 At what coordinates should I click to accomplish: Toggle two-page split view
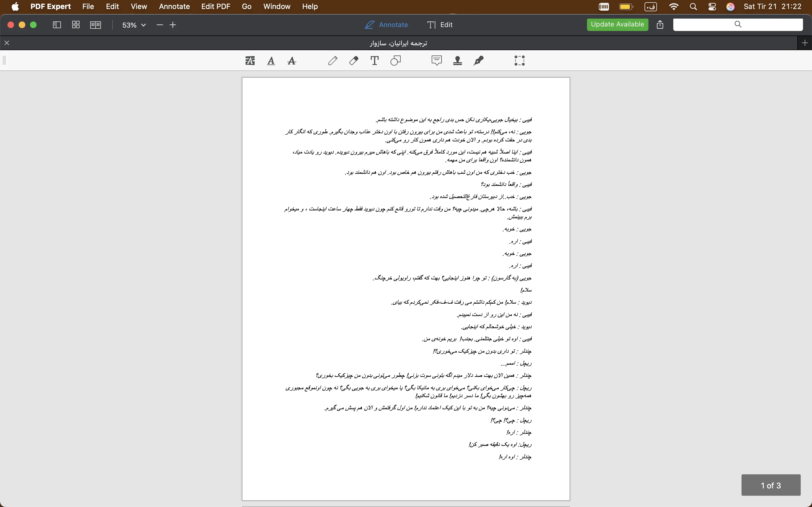click(x=96, y=25)
